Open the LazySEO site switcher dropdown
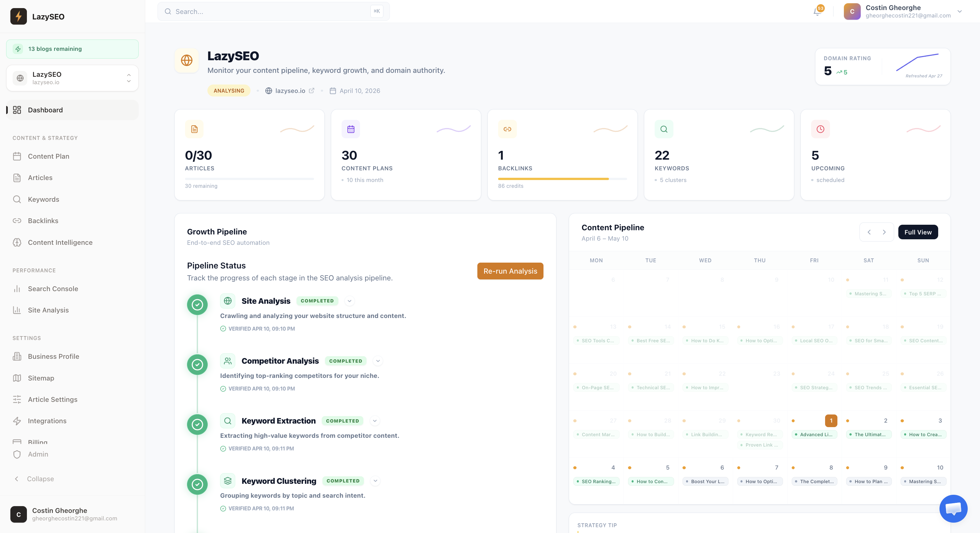 (x=72, y=78)
